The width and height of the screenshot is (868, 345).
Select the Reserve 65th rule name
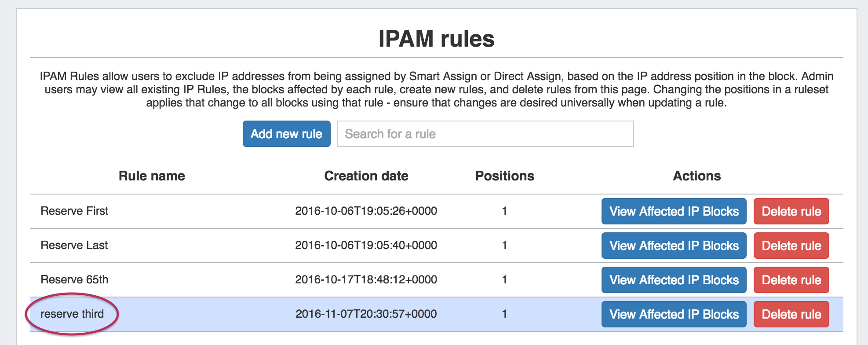click(74, 280)
